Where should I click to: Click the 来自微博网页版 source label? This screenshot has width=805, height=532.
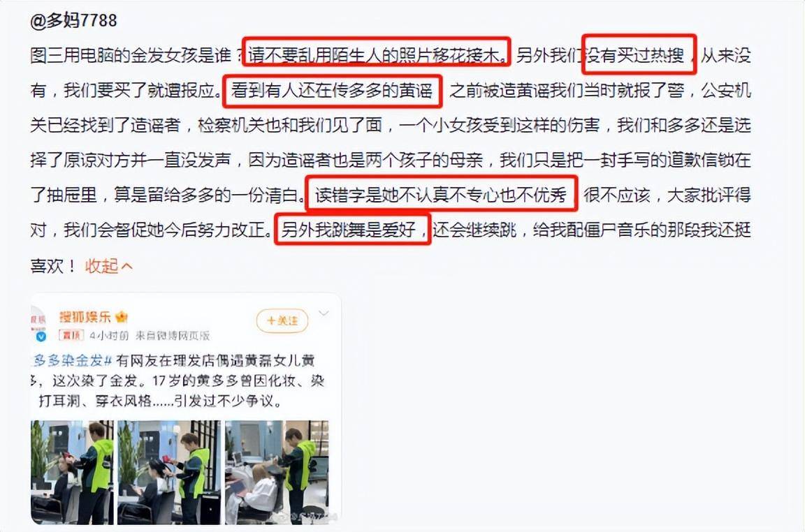pyautogui.click(x=173, y=336)
